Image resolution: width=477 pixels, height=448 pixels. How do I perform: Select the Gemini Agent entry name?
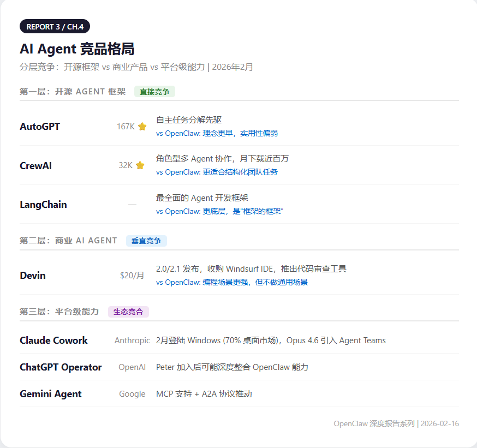(x=51, y=394)
